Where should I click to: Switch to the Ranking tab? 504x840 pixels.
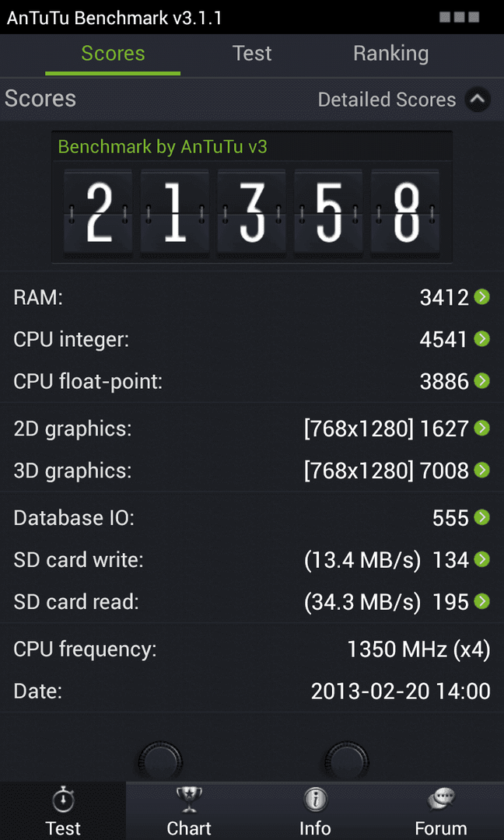pyautogui.click(x=391, y=54)
